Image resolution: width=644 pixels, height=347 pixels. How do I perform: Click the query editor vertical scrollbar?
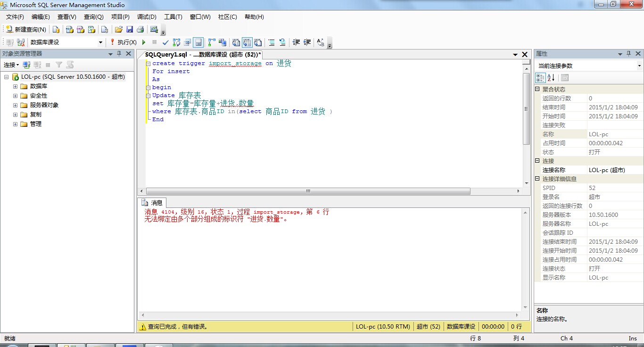tap(527, 124)
